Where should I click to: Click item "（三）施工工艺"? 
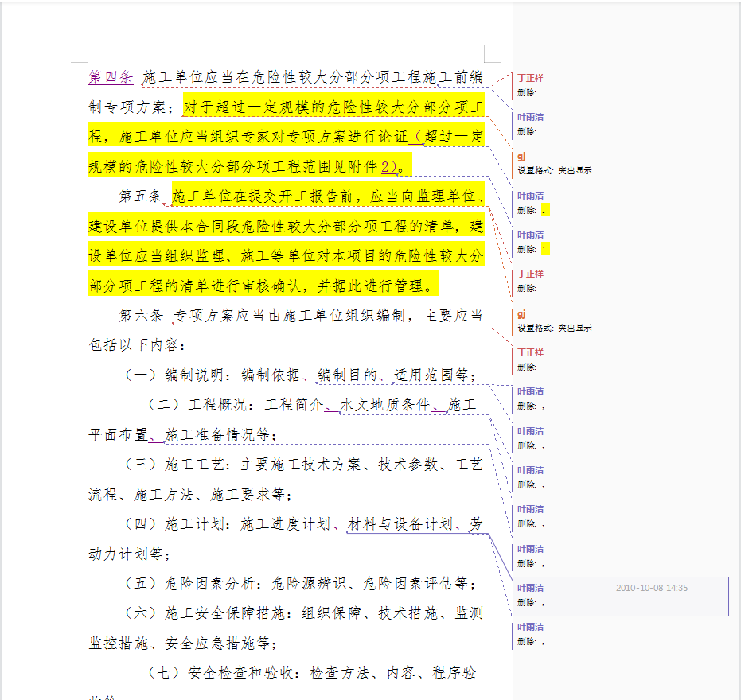[x=173, y=465]
